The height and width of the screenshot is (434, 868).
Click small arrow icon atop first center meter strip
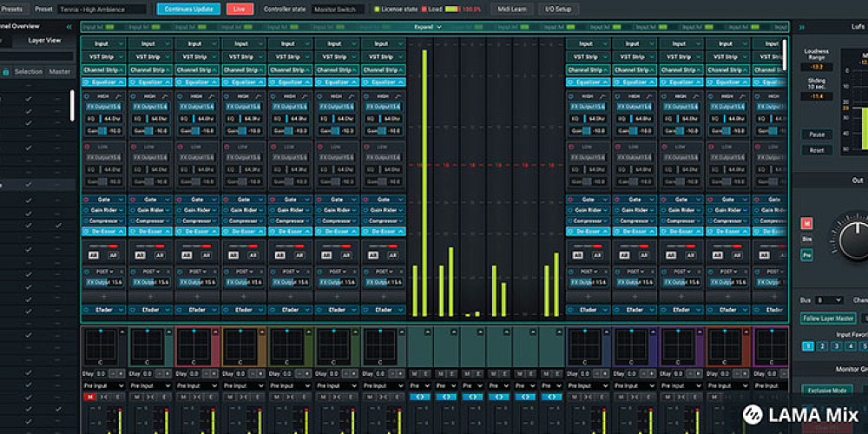[427, 332]
